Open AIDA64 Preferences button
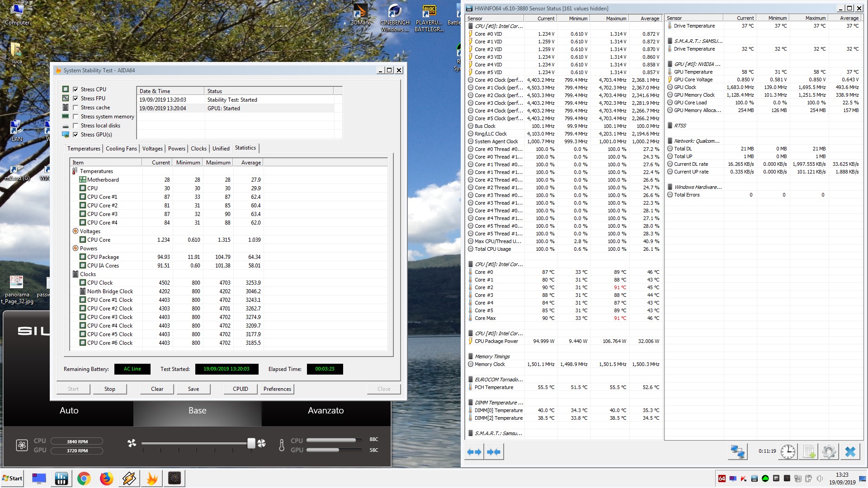868x488 pixels. (x=278, y=389)
